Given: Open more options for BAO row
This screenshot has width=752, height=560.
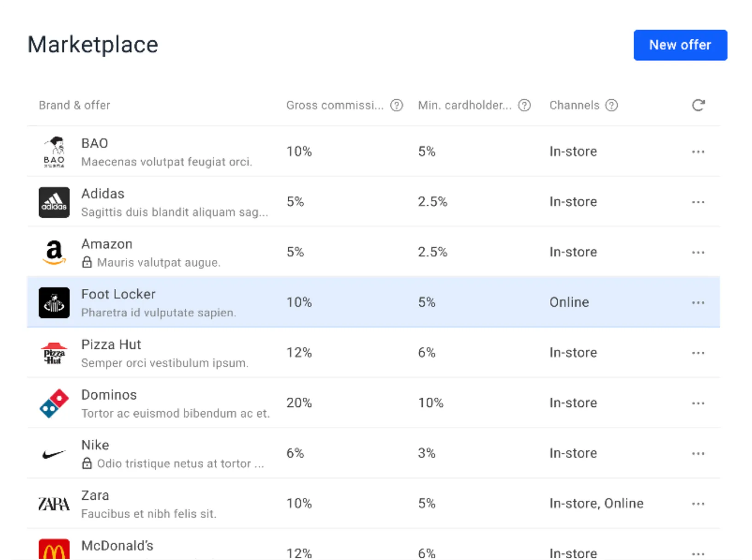Looking at the screenshot, I should (698, 152).
